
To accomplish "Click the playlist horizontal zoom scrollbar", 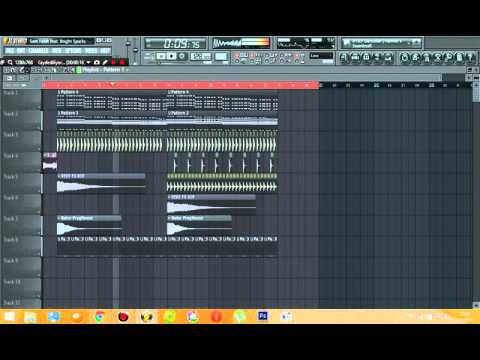I will pyautogui.click(x=245, y=78).
